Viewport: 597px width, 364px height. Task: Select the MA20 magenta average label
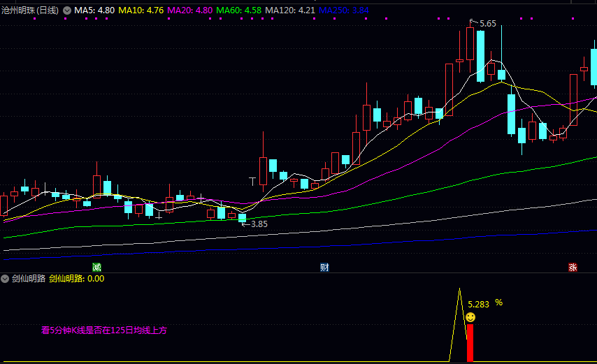(190, 10)
